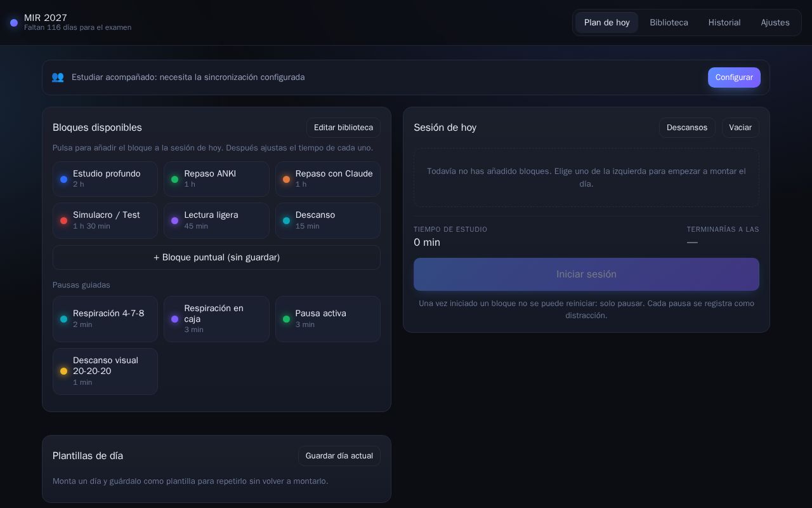Add Repaso con Claude block
This screenshot has width=812, height=508.
coord(328,178)
